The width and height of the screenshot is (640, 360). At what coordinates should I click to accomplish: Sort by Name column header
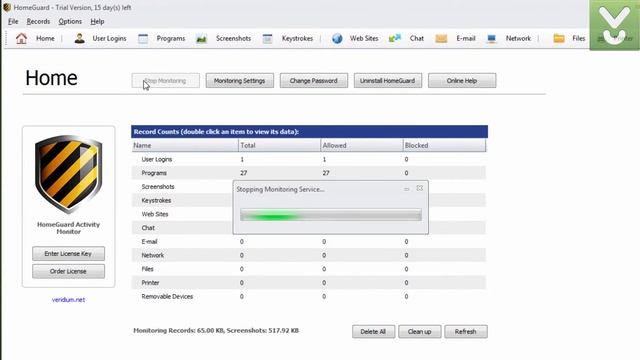click(185, 145)
